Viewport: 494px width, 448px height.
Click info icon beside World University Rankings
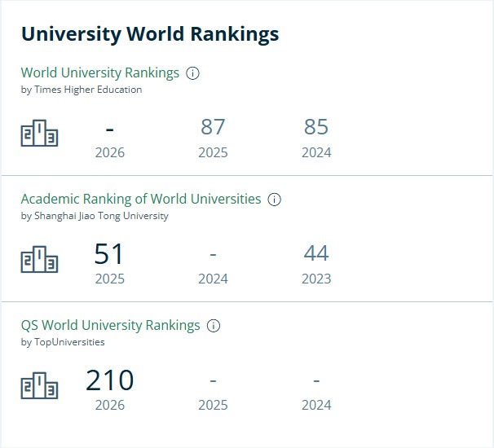tap(192, 73)
